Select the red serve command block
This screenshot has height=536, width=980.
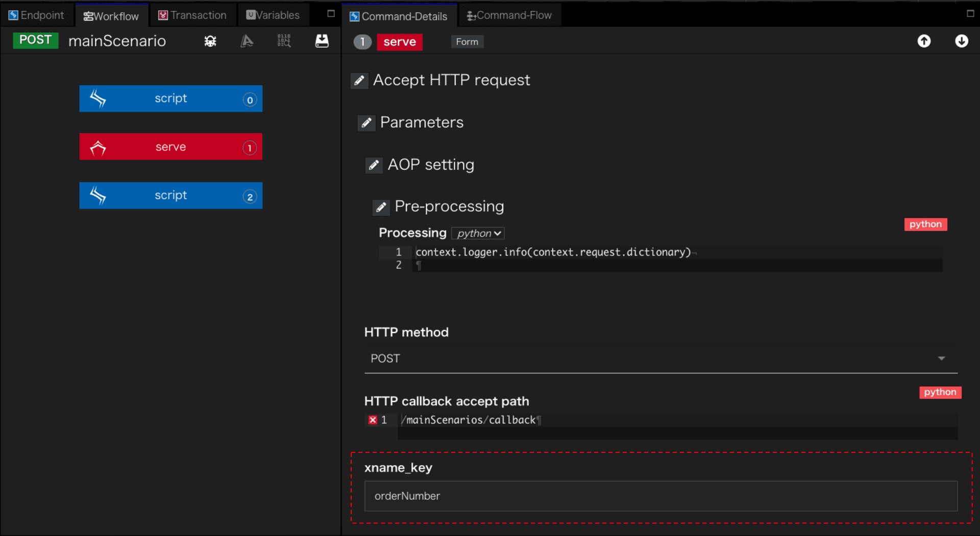(170, 147)
